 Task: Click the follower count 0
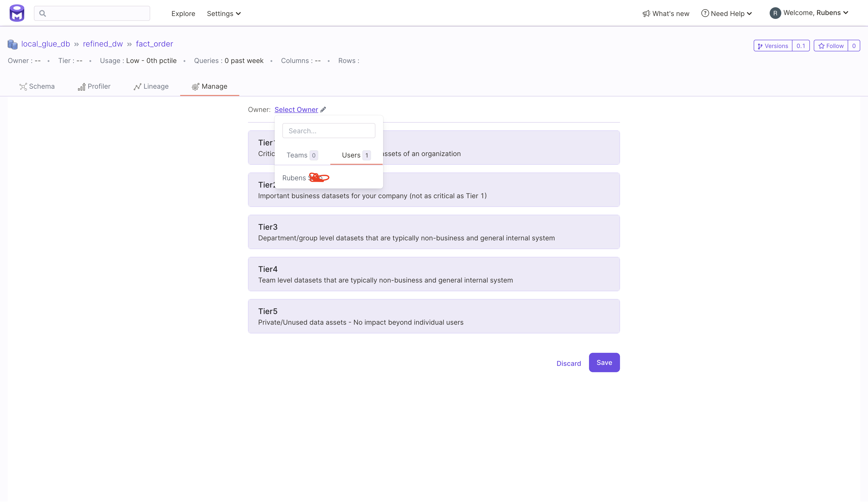point(854,46)
